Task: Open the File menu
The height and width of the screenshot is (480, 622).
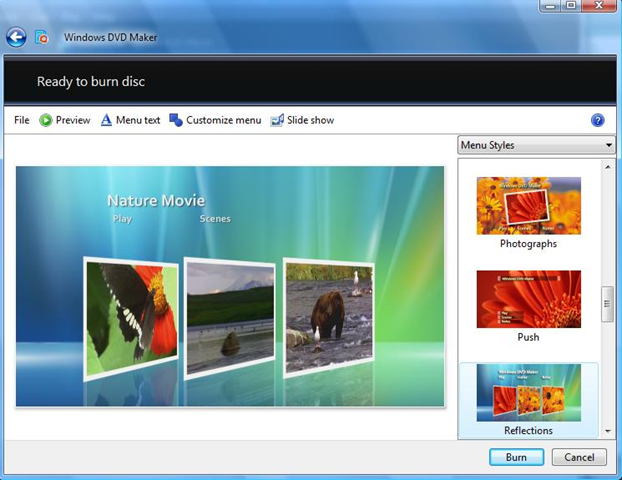Action: click(22, 120)
